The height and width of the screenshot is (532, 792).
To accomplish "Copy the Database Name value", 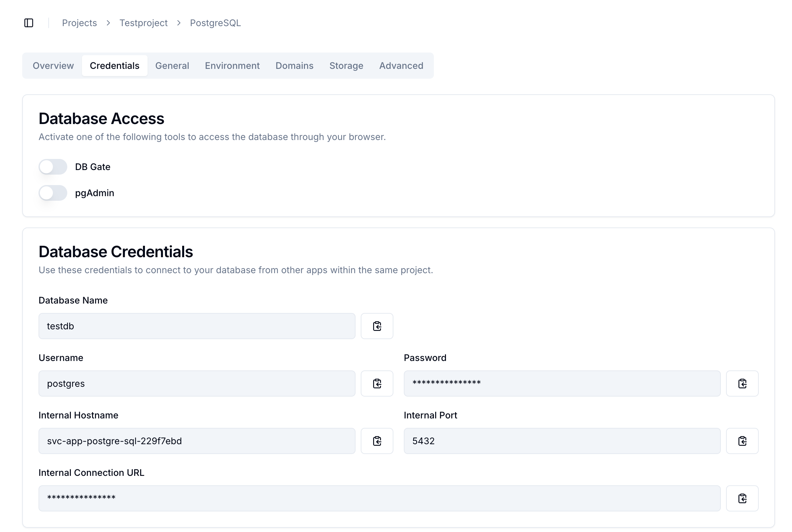I will [x=377, y=326].
